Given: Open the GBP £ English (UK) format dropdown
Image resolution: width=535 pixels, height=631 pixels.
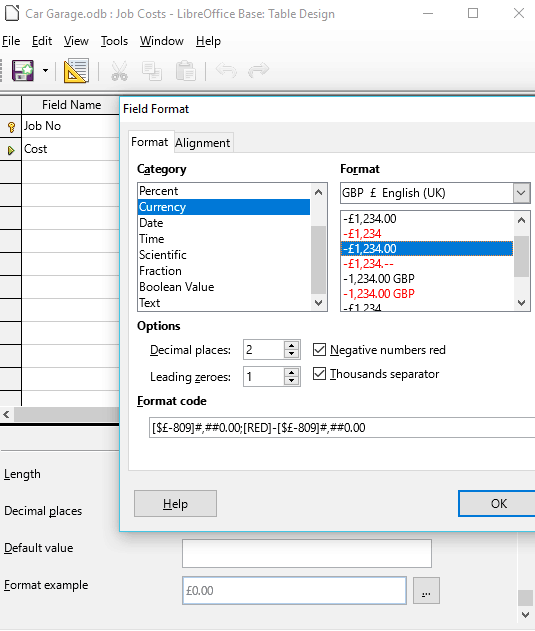Looking at the screenshot, I should pos(521,193).
